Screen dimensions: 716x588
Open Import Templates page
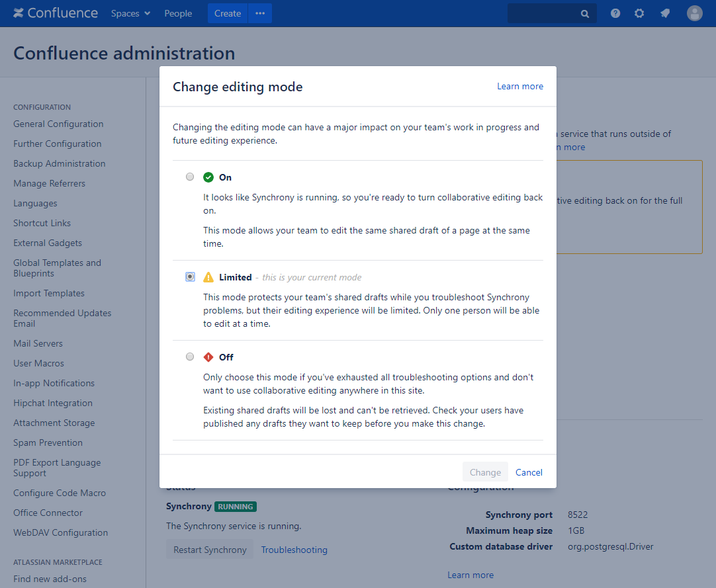[x=49, y=293]
